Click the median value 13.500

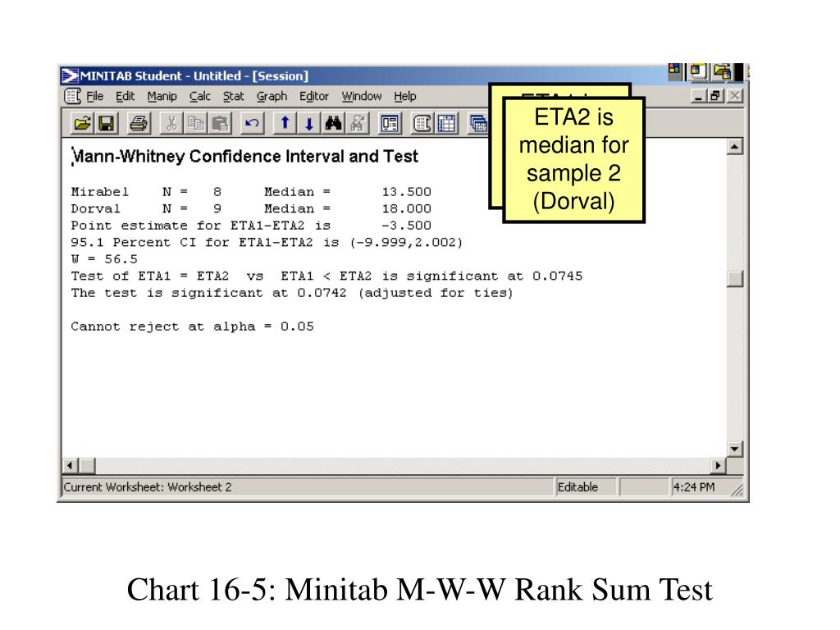click(407, 192)
